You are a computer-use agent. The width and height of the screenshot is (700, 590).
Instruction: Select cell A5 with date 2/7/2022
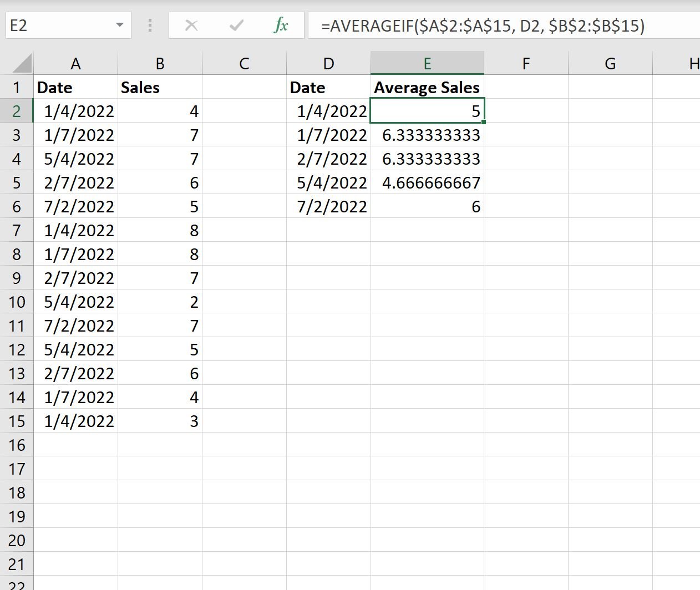(75, 182)
